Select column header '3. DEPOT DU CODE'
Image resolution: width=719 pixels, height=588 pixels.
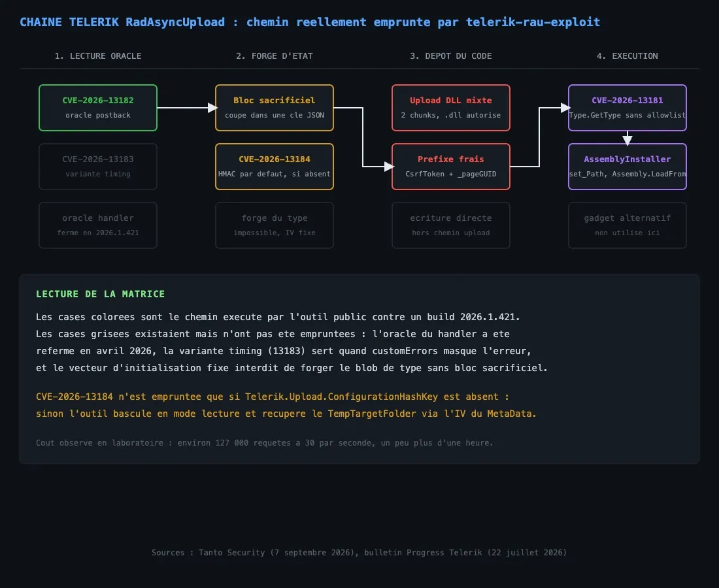[451, 56]
